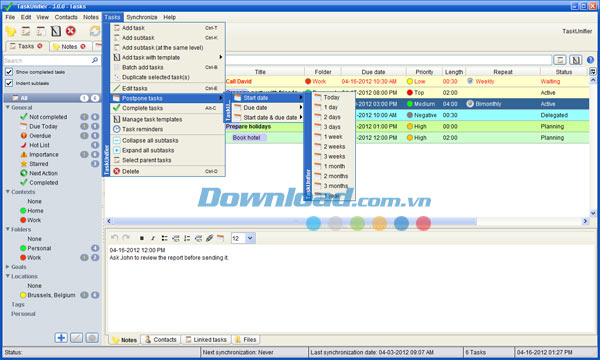
Task: Click the search magnifier icon
Action: tap(95, 60)
